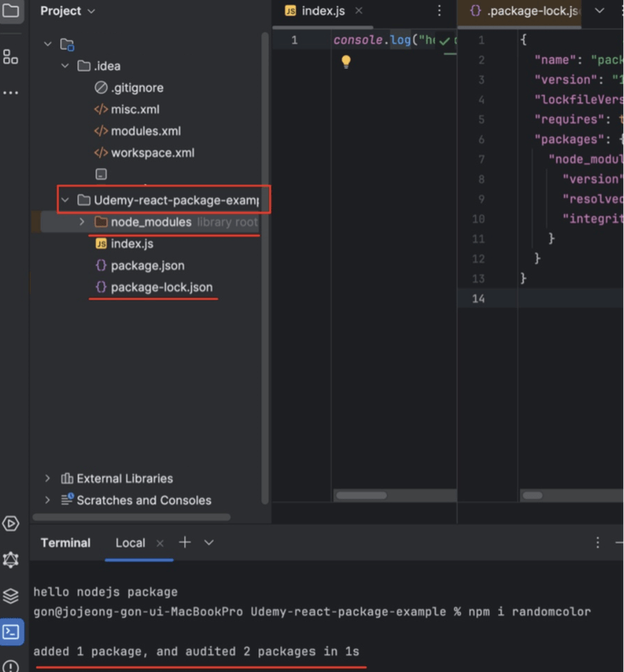The image size is (624, 672).
Task: Click the External Libraries icon
Action: pos(67,479)
